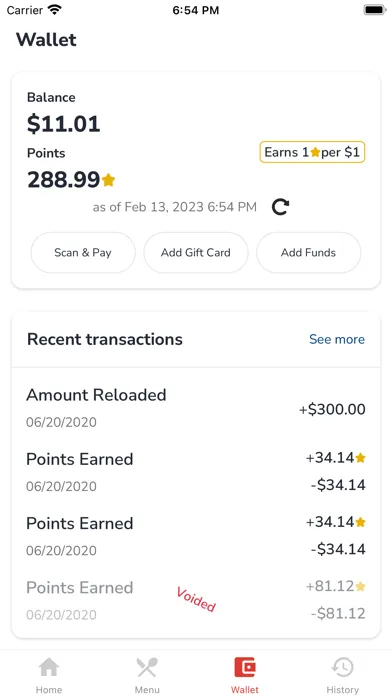Open the History clock icon
The height and width of the screenshot is (696, 392).
pyautogui.click(x=343, y=668)
